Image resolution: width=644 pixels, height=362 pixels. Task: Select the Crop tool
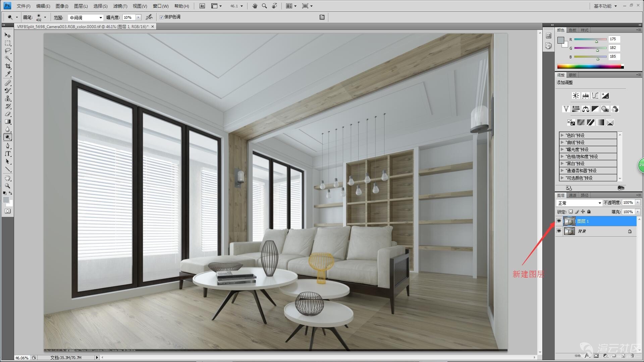pyautogui.click(x=8, y=66)
